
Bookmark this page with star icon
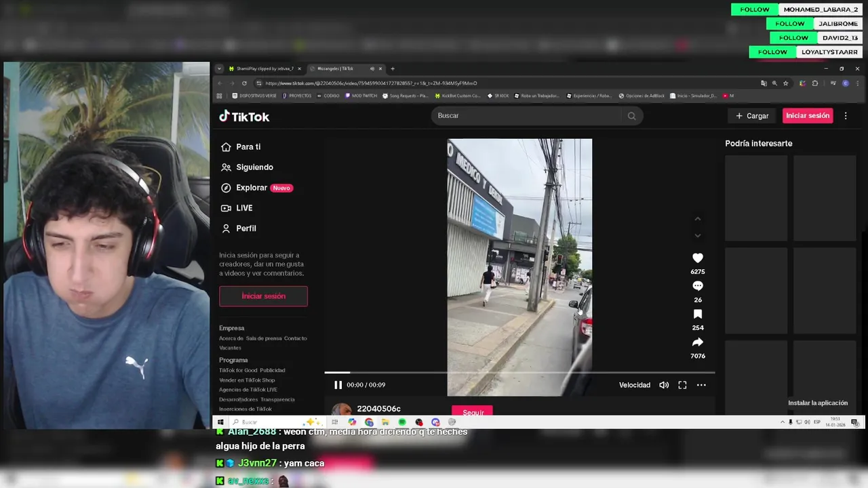pyautogui.click(x=785, y=83)
